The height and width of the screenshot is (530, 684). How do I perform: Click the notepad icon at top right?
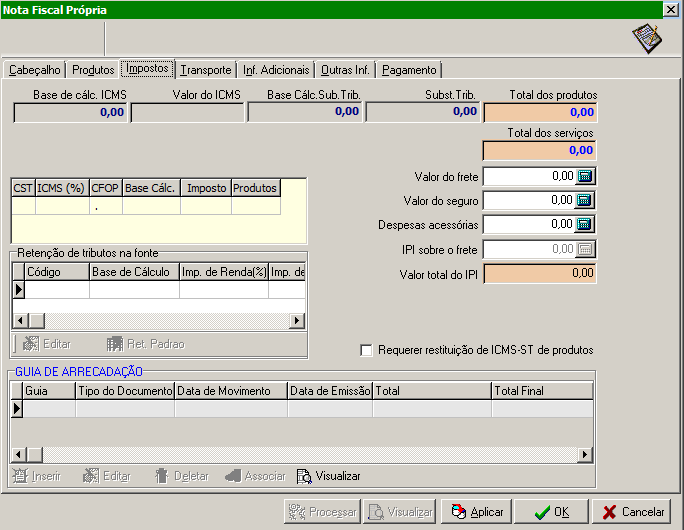pyautogui.click(x=647, y=38)
